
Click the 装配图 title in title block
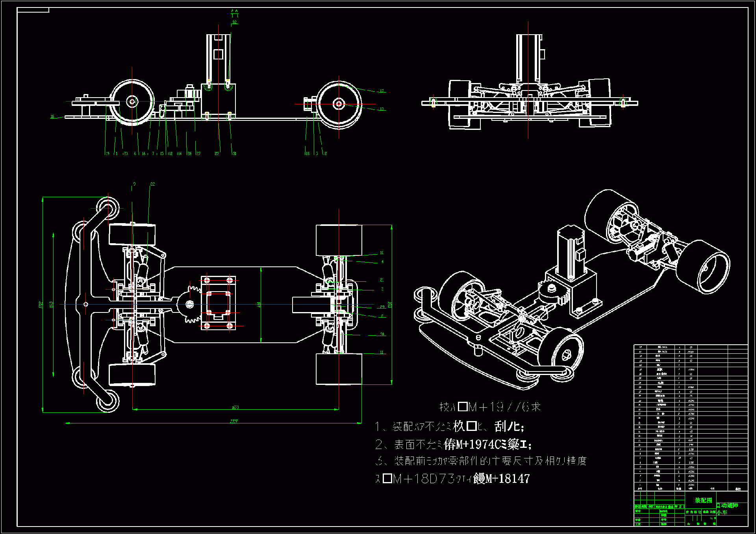coord(703,500)
